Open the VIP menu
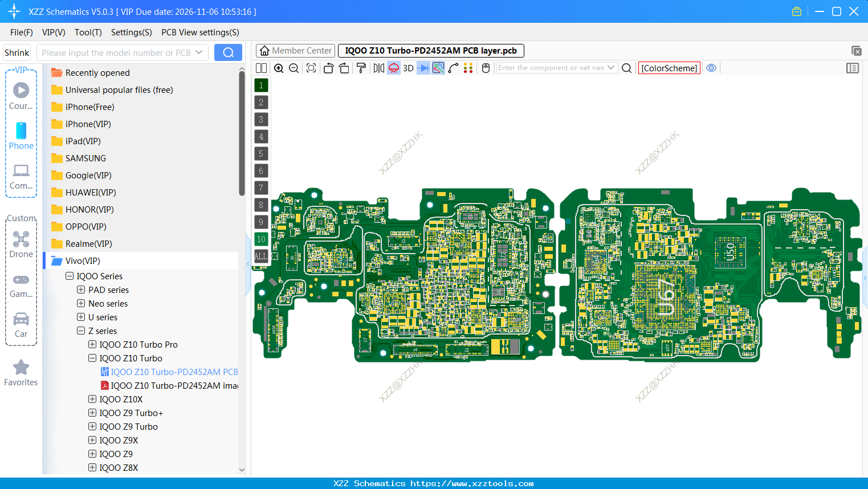This screenshot has height=489, width=868. coord(53,32)
